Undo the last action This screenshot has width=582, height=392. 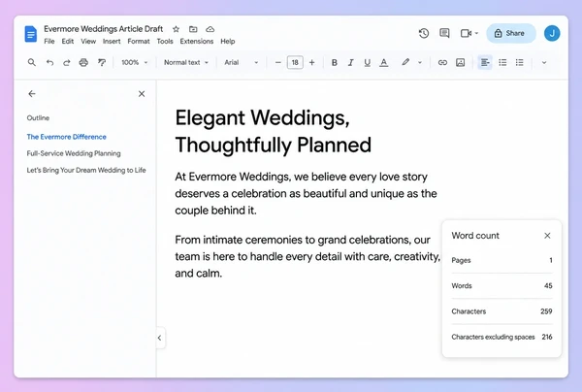49,62
